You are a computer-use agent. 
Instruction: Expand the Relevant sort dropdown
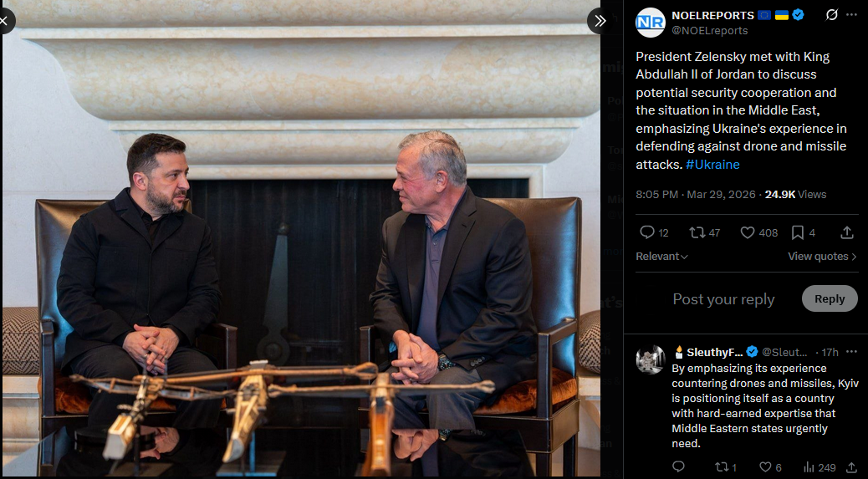(661, 256)
